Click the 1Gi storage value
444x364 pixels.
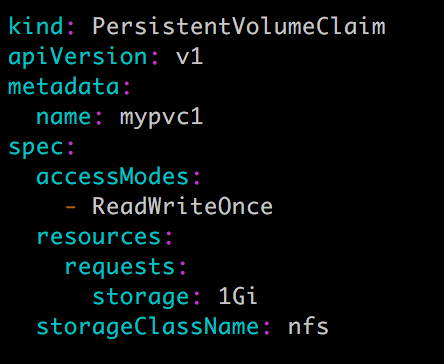pyautogui.click(x=238, y=296)
